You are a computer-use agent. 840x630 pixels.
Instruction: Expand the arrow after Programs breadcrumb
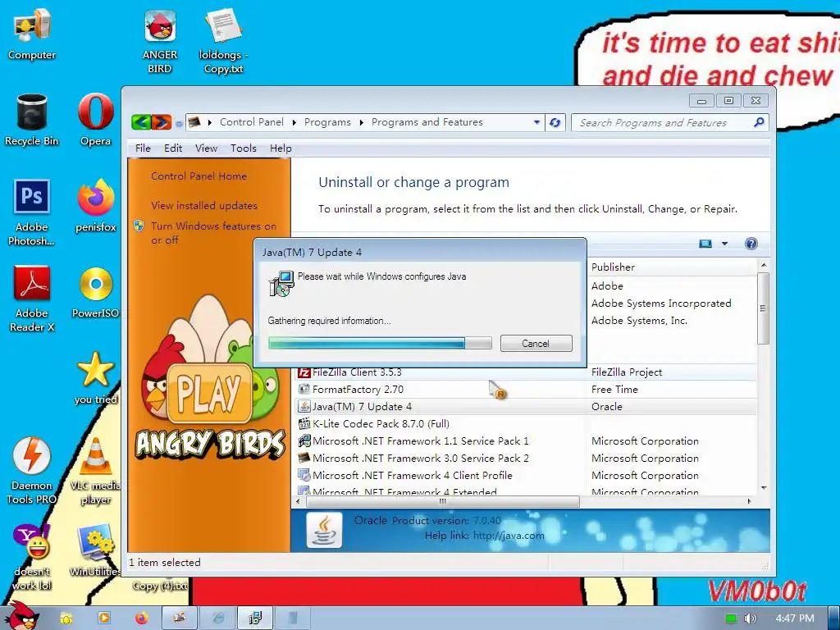pyautogui.click(x=362, y=123)
